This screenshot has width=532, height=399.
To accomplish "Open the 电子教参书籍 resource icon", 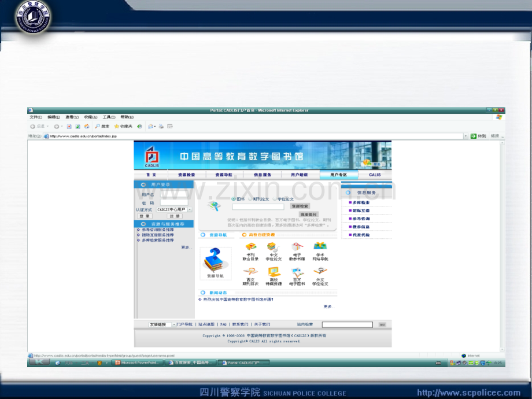I will pyautogui.click(x=297, y=247).
